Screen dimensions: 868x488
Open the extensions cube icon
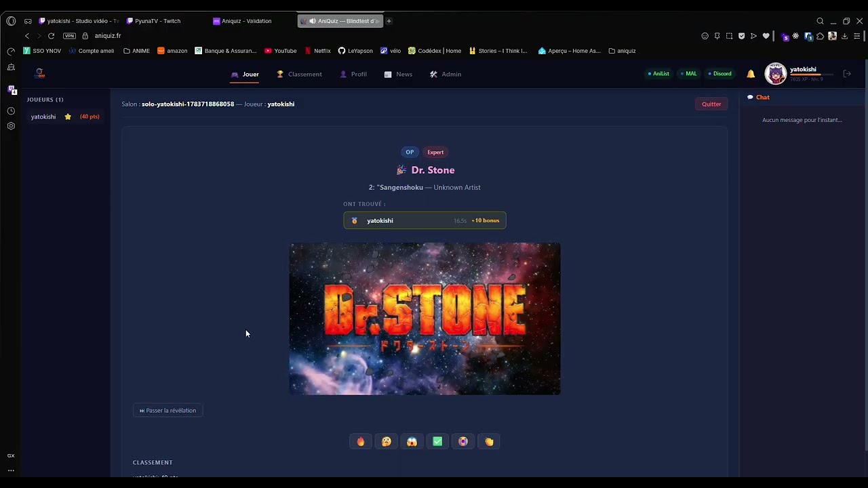point(820,36)
